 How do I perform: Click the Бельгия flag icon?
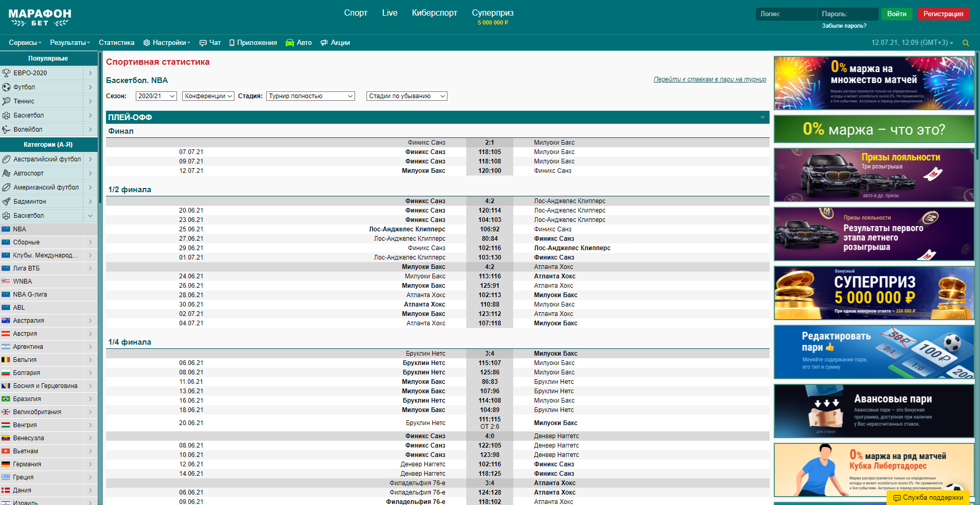(6, 360)
